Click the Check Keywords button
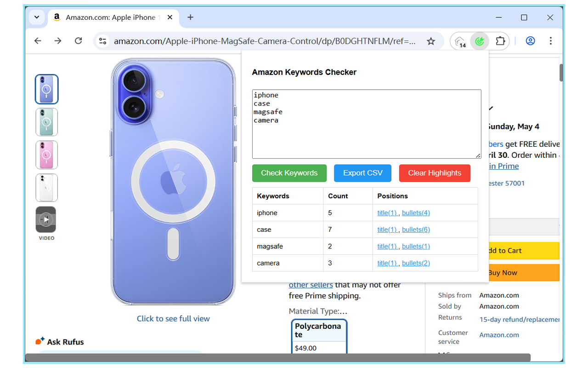 [x=289, y=173]
